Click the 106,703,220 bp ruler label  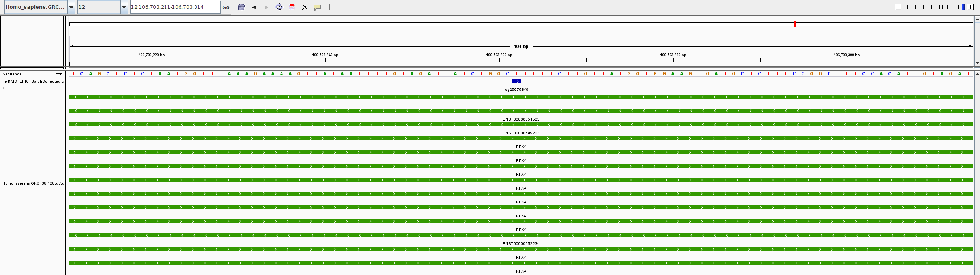(151, 55)
